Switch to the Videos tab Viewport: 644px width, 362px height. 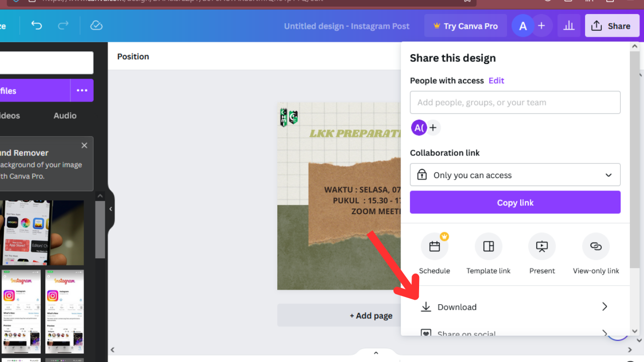coord(10,116)
